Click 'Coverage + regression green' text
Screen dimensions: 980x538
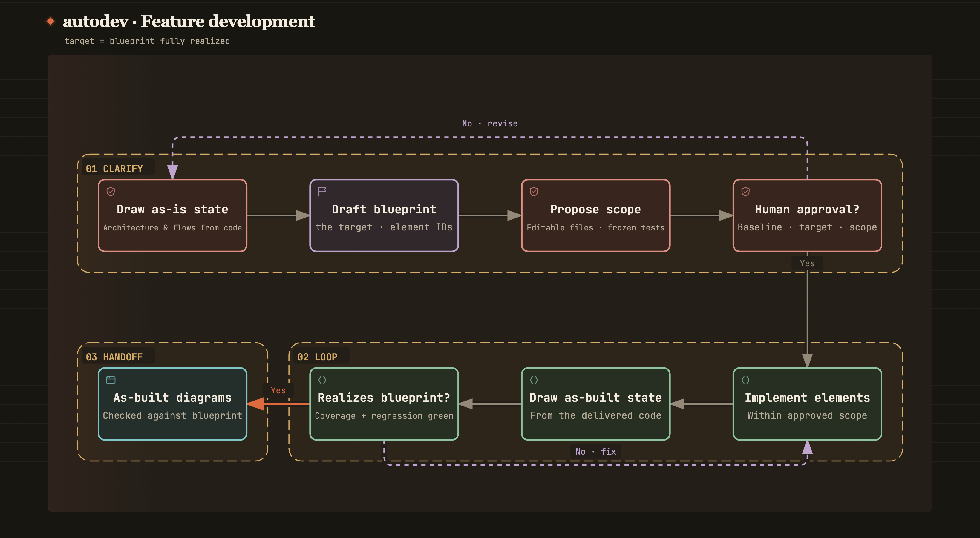(x=384, y=416)
